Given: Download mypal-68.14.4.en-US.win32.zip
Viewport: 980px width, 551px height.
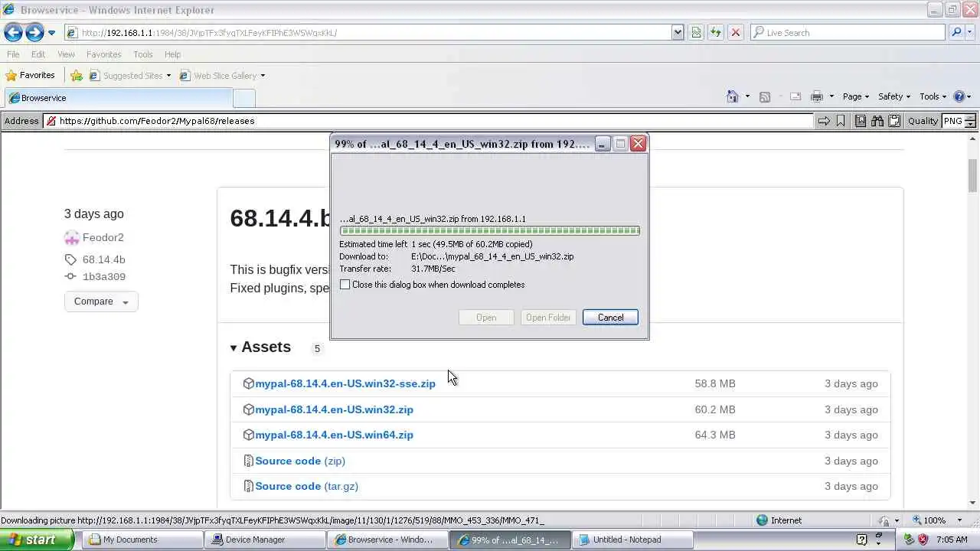Looking at the screenshot, I should (334, 409).
